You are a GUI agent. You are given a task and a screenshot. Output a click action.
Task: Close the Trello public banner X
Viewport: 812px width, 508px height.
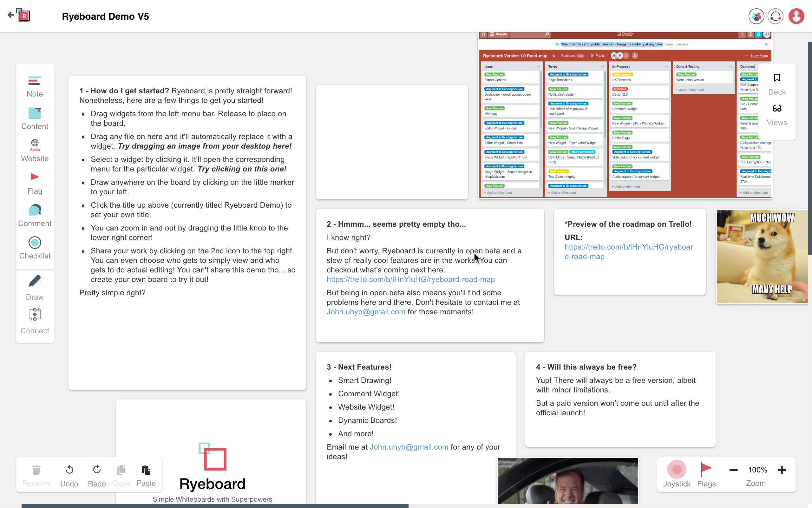pos(766,44)
